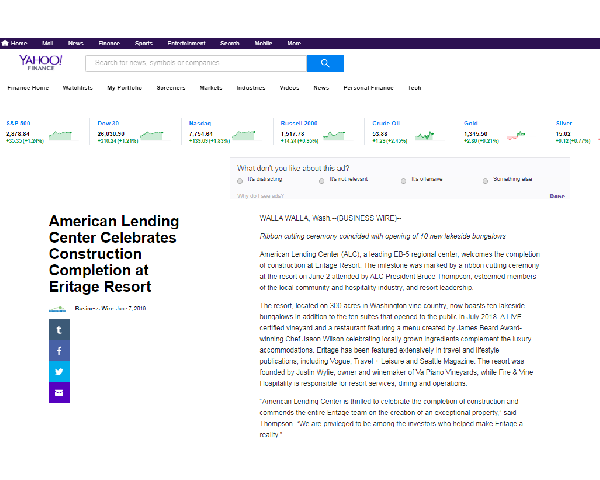This screenshot has height=480, width=600.
Task: Open the Tech tab
Action: pyautogui.click(x=414, y=88)
